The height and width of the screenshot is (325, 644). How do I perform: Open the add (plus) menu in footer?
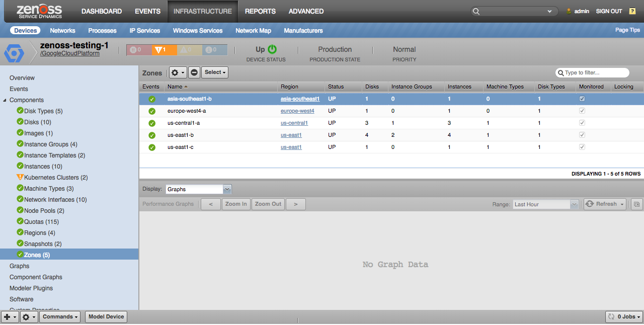pyautogui.click(x=10, y=317)
